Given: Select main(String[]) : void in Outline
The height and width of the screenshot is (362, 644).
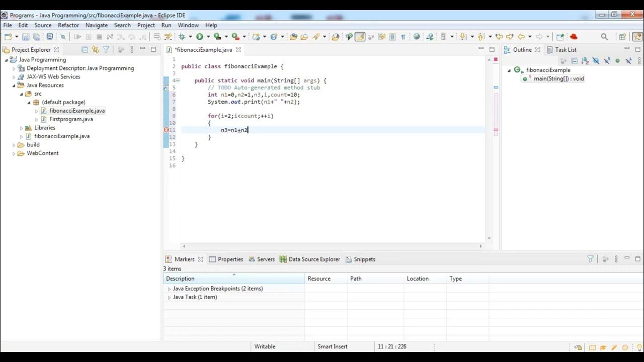Looking at the screenshot, I should 558,79.
